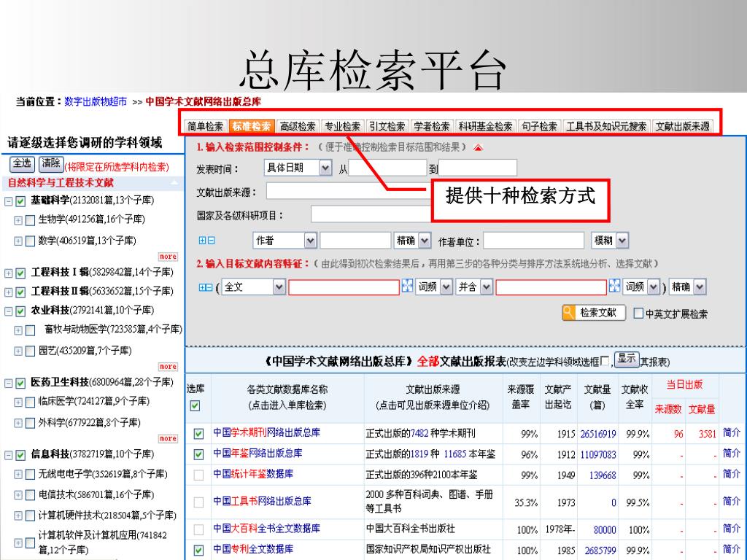Switch to 科研基金检索 tab
Image resolution: width=747 pixels, height=560 pixels.
485,126
